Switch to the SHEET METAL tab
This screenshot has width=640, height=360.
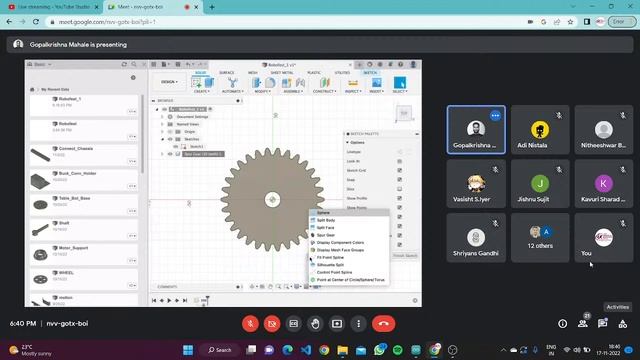click(x=282, y=73)
